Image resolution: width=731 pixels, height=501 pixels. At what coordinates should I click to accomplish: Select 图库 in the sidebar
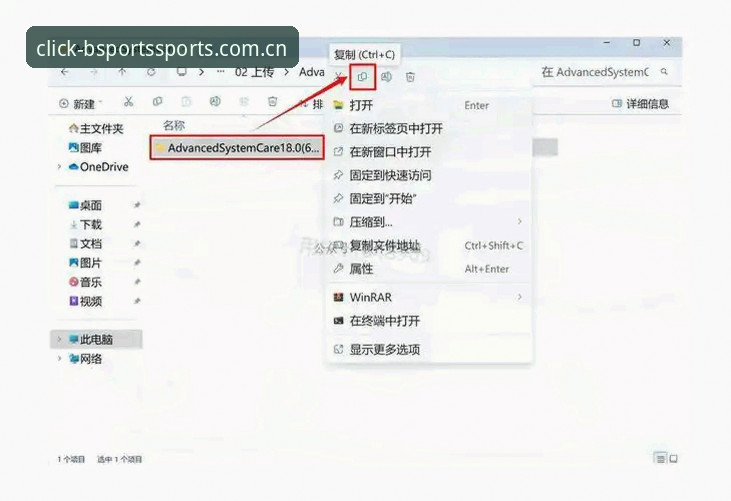85,148
